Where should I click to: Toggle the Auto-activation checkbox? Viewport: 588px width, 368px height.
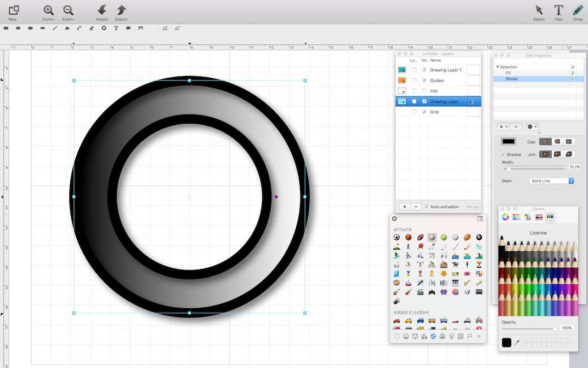tap(427, 207)
